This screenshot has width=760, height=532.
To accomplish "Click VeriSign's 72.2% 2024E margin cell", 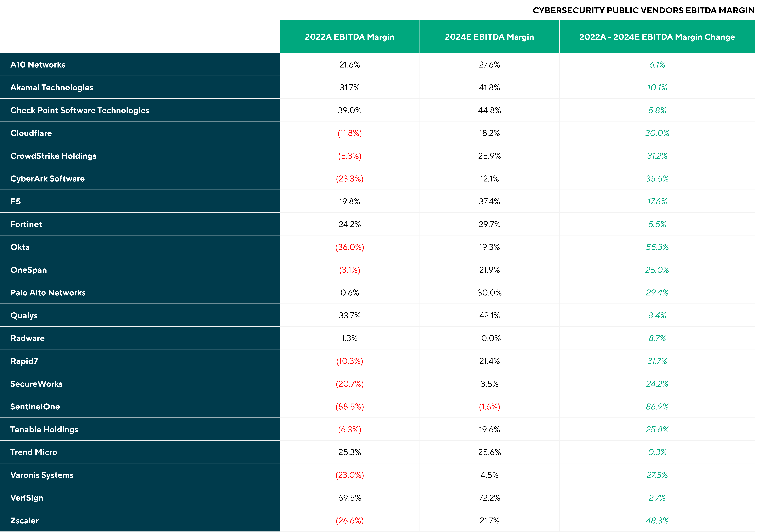I will [x=489, y=498].
